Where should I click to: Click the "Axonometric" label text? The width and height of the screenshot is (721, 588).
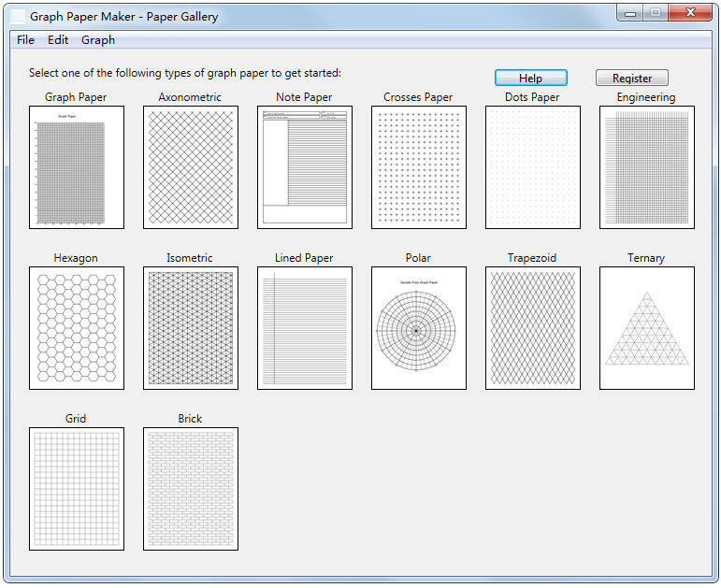pyautogui.click(x=190, y=97)
